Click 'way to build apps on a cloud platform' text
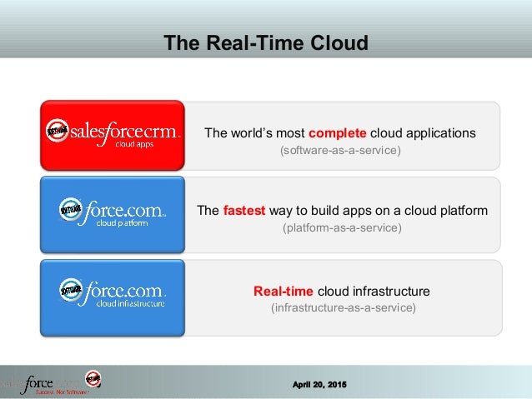 coord(379,211)
